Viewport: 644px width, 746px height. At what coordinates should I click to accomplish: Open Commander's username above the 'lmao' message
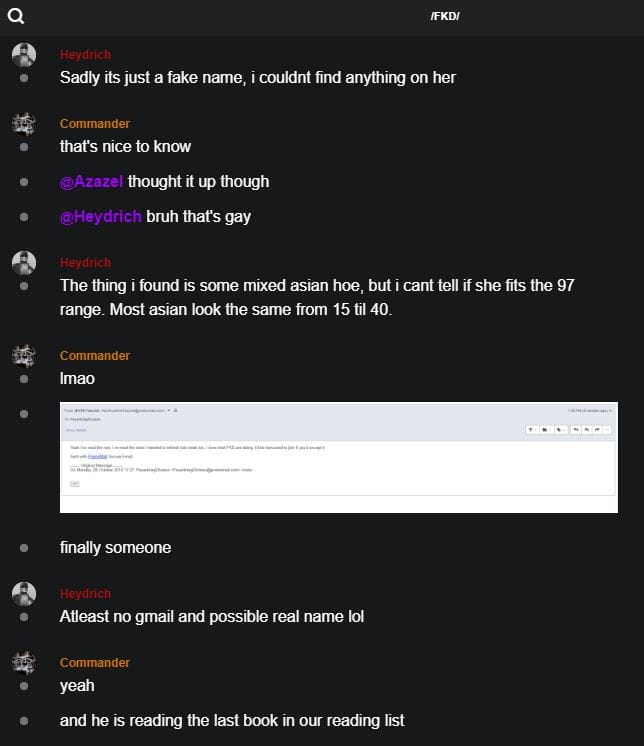click(x=95, y=356)
